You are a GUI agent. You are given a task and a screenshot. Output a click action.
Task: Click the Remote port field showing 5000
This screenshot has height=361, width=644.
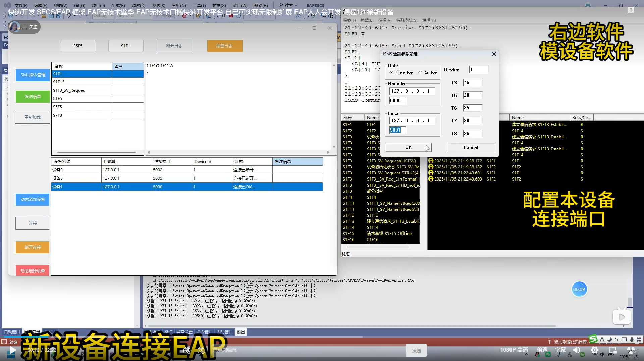pyautogui.click(x=397, y=100)
